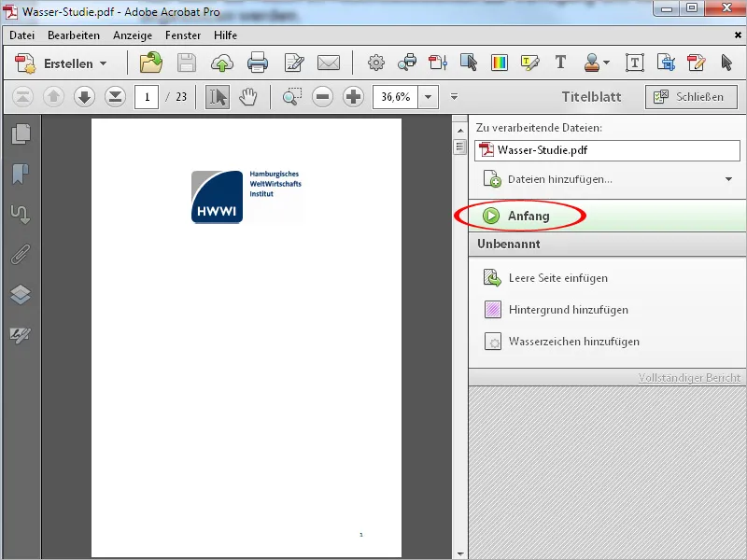Image resolution: width=747 pixels, height=560 pixels.
Task: Click Wasserzeichen hinzufügen action
Action: coord(562,342)
